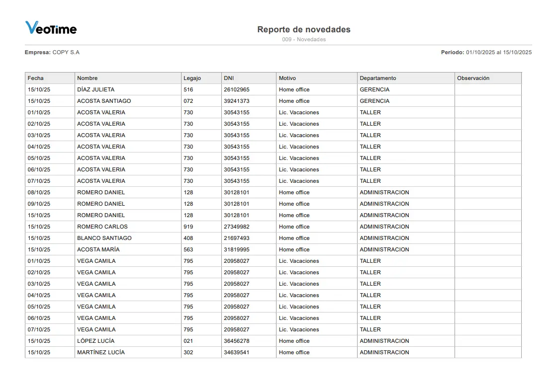Click the VeoTime logo

point(51,28)
